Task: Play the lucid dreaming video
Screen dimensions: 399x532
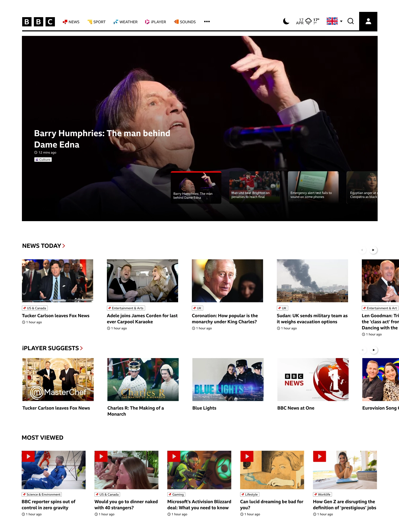Action: (x=247, y=456)
